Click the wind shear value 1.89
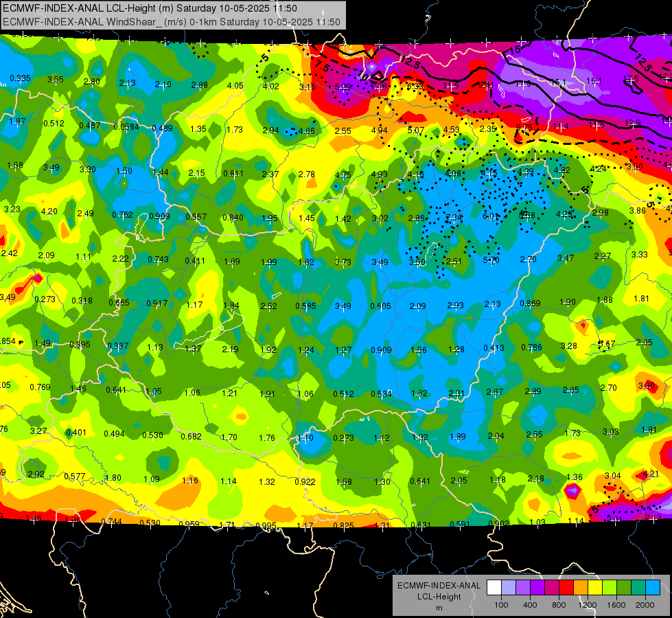 pyautogui.click(x=458, y=437)
